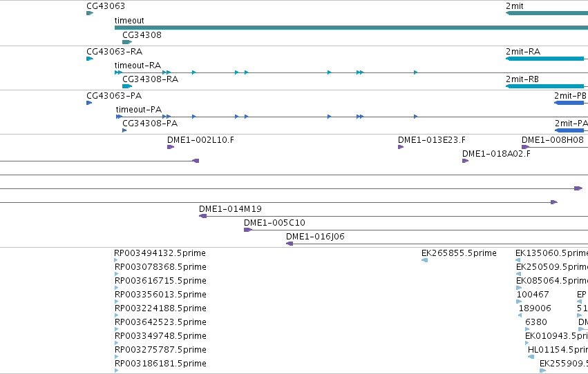The width and height of the screenshot is (588, 374).
Task: Click the CG43063 gene arrow glyph
Action: (x=90, y=13)
